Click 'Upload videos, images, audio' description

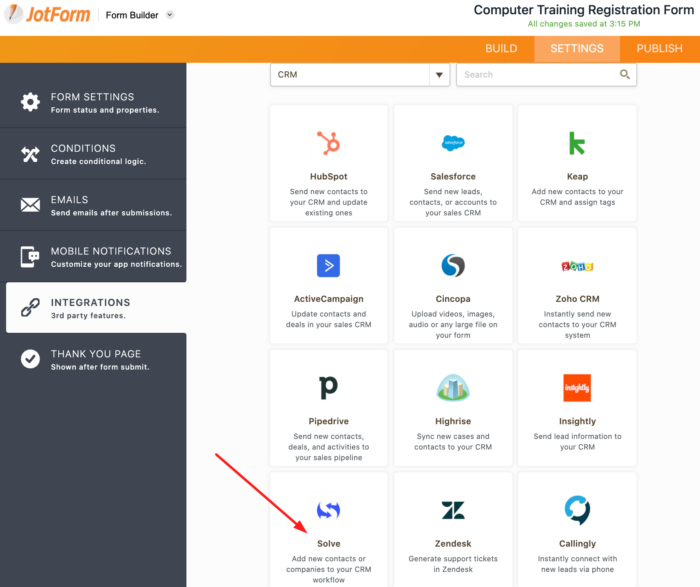(x=453, y=325)
